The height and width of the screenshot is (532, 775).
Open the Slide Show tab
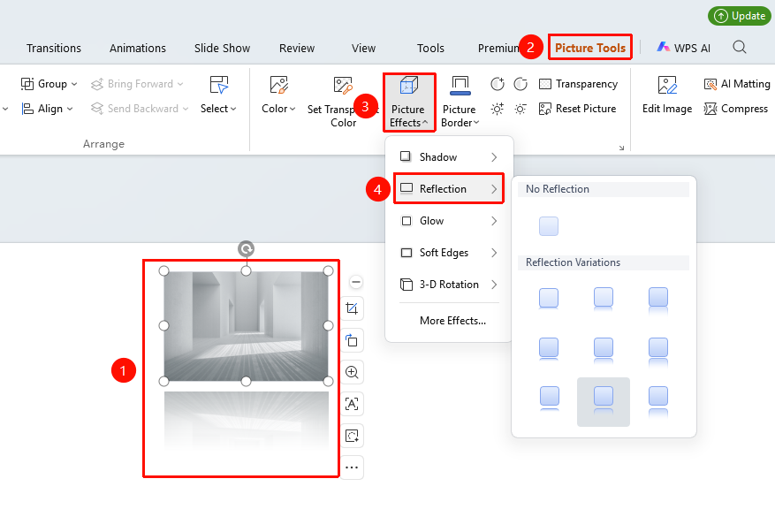(x=223, y=48)
